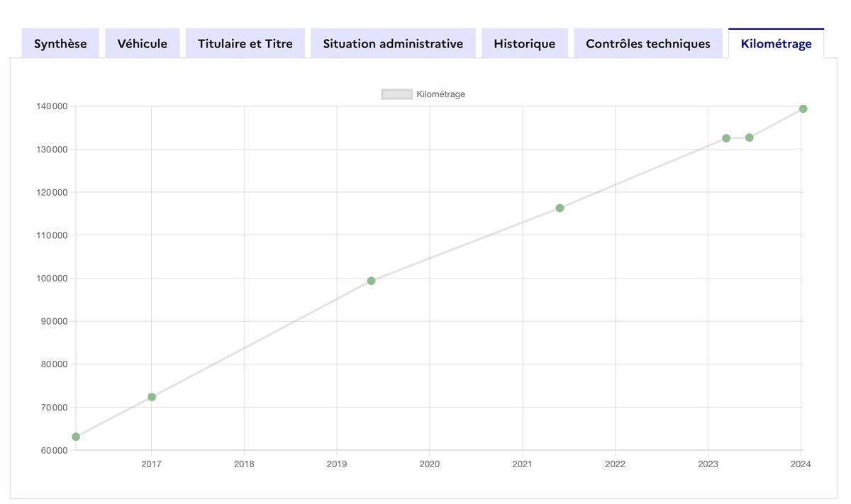Go to the Situation administrative tab

pyautogui.click(x=393, y=44)
